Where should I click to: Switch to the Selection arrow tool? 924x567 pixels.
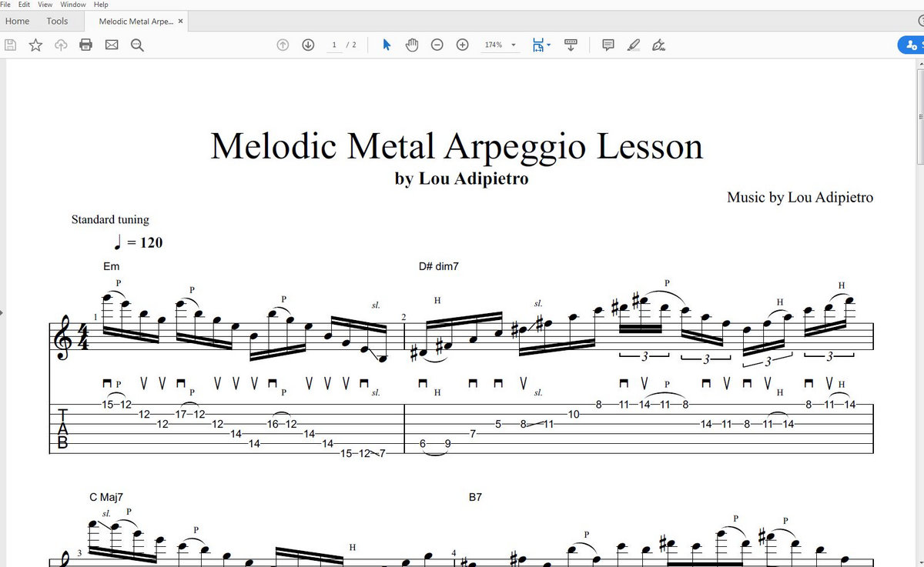tap(385, 45)
